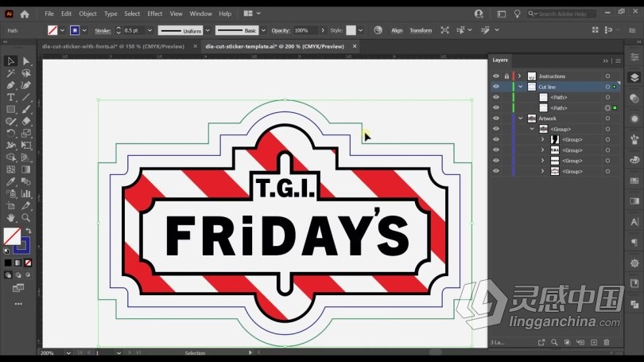Screen dimensions: 644x362
Task: Swap fill and stroke colors arrow
Action: pos(29,231)
